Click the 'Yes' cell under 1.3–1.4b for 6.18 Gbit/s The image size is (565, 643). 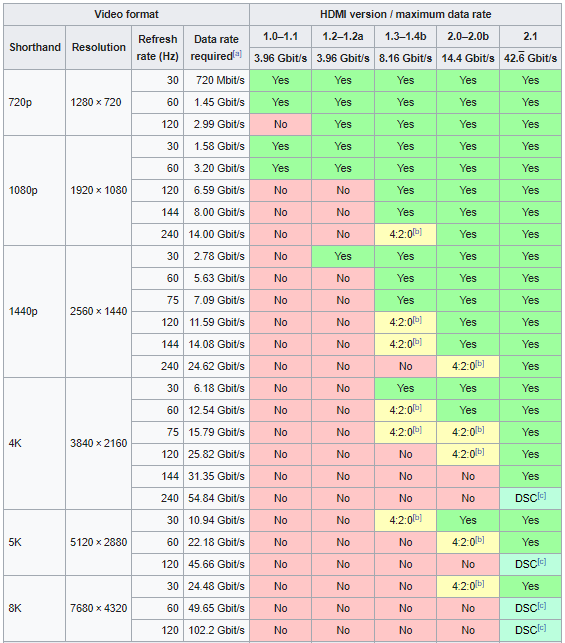tap(406, 388)
